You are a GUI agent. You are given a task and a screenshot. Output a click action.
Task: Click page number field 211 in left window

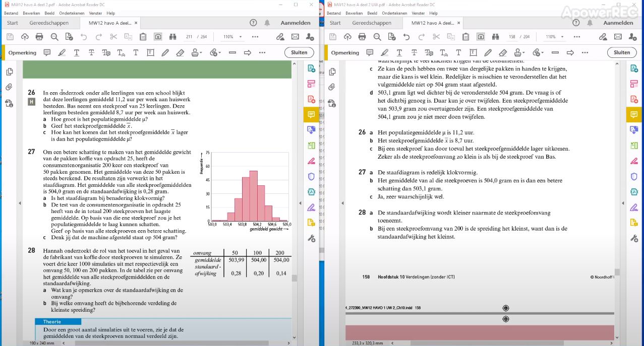pyautogui.click(x=189, y=37)
